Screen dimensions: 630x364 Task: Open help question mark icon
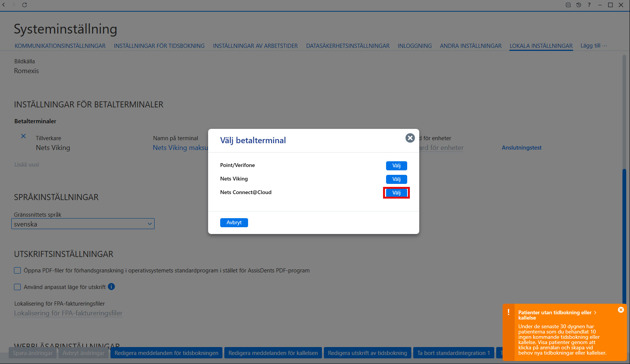[589, 5]
